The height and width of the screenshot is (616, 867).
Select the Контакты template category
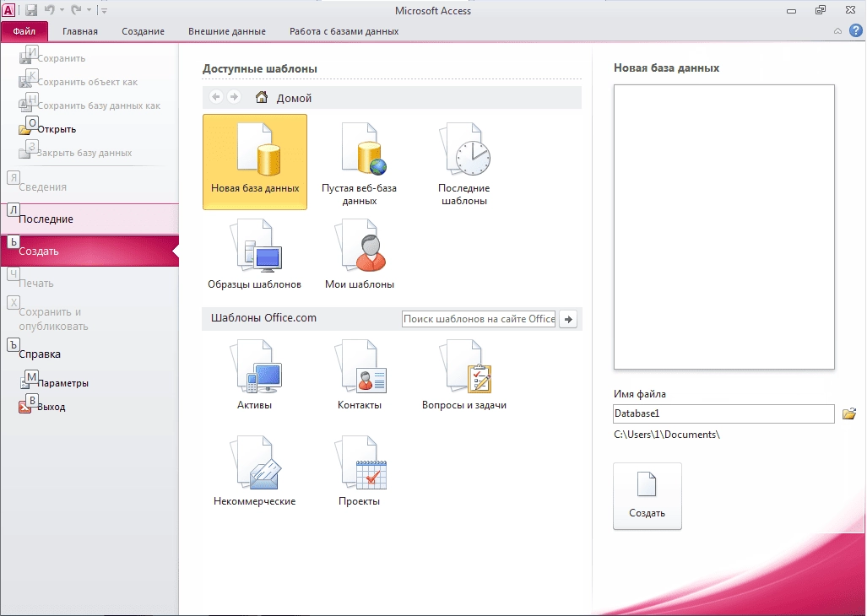coord(360,375)
